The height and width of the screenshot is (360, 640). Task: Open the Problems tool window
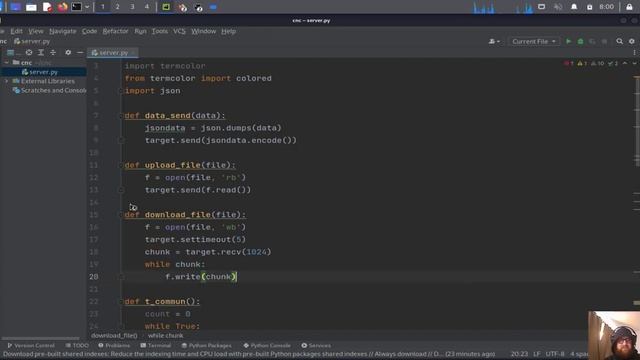(114, 345)
